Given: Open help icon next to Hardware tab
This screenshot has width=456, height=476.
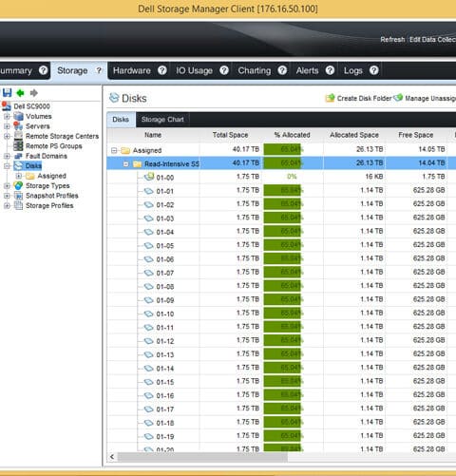Looking at the screenshot, I should [x=162, y=70].
